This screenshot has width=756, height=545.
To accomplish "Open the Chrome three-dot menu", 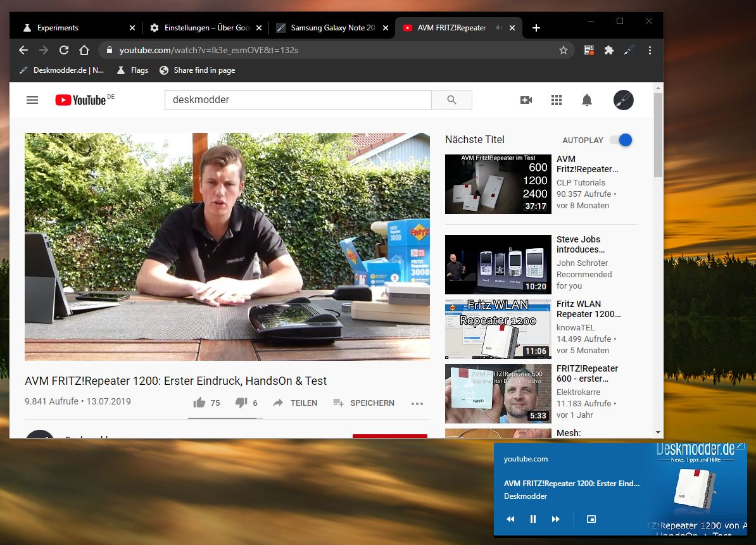I will point(650,50).
